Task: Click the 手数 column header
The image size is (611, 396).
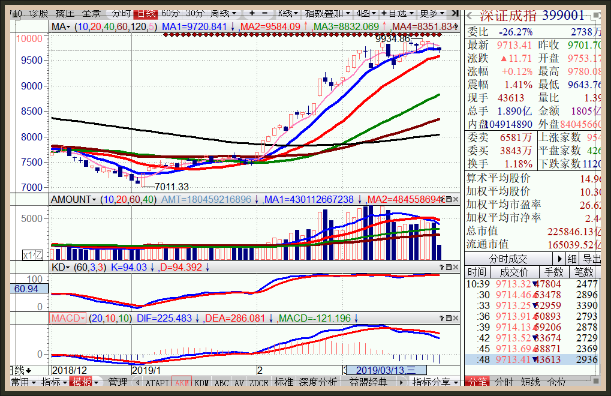Action: tap(554, 272)
